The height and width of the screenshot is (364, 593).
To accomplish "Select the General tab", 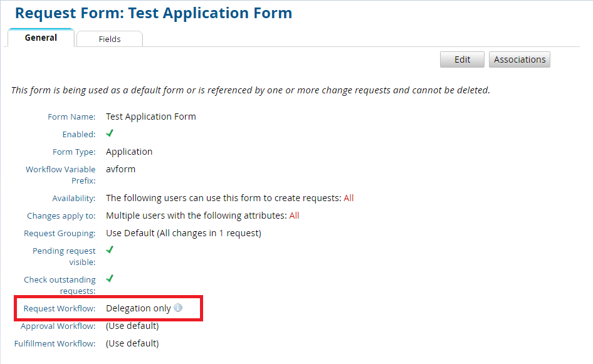I will point(41,38).
